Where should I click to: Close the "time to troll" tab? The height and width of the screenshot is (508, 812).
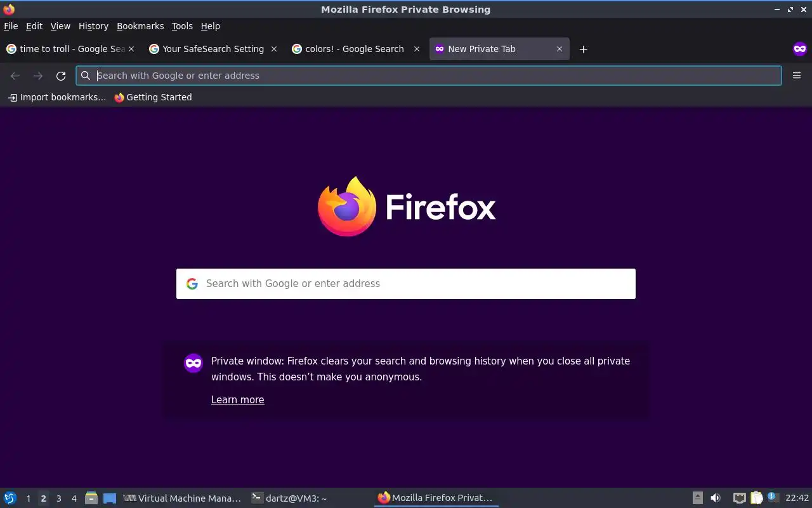[x=131, y=49]
